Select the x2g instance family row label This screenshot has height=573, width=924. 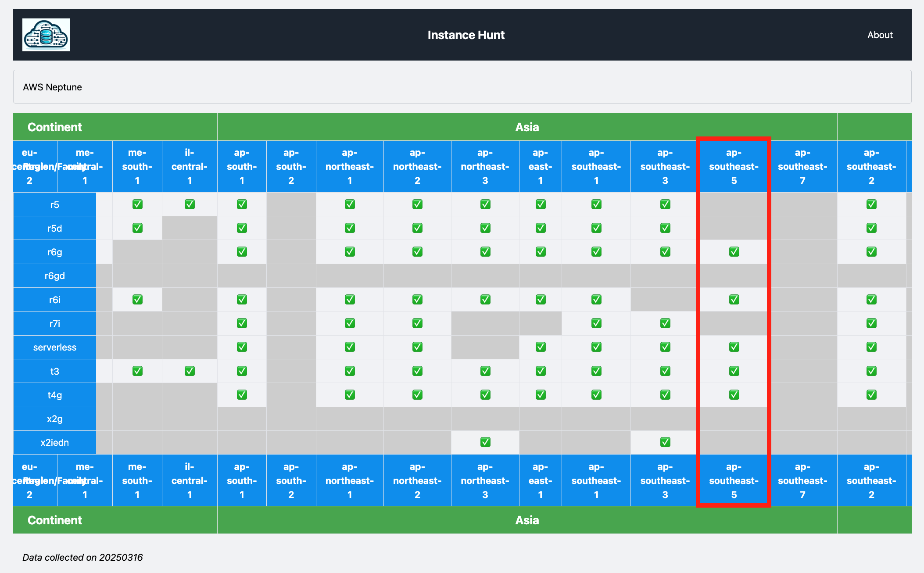(x=55, y=419)
